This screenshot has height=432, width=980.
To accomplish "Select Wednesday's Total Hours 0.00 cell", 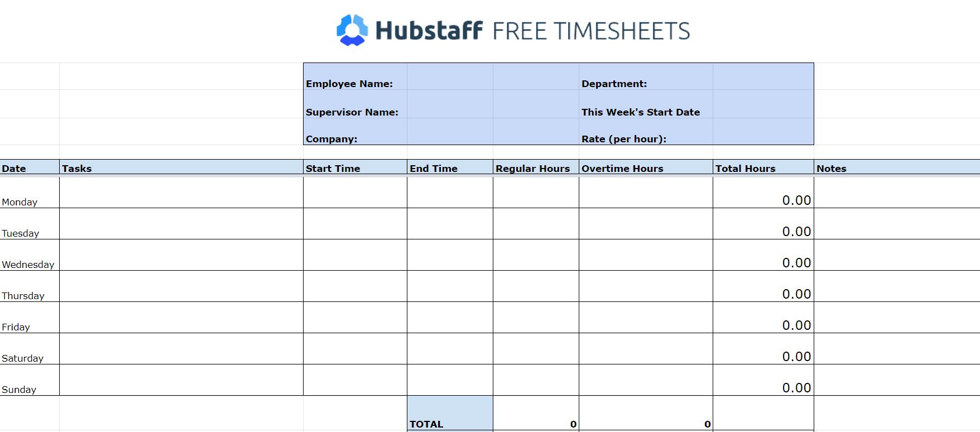I will (763, 255).
